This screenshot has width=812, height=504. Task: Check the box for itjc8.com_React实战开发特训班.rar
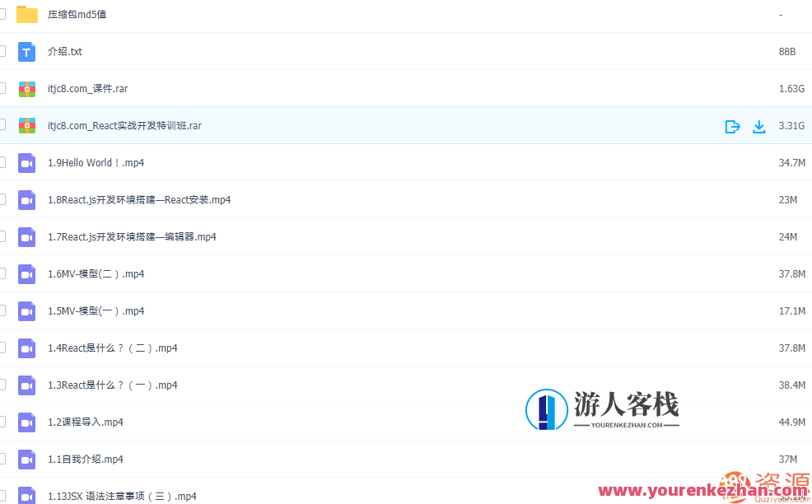point(2,126)
